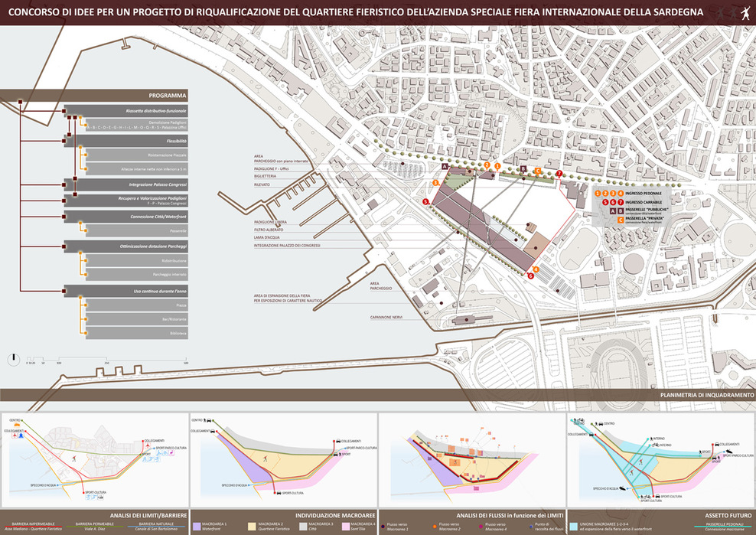756x535 pixels.
Task: Click the PROGRAMMA header bar
Action: pos(94,96)
